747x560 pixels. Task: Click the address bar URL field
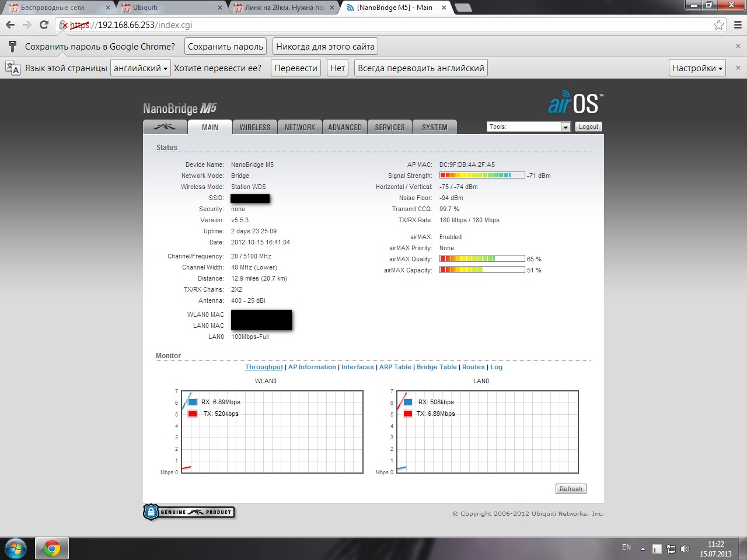pyautogui.click(x=391, y=24)
